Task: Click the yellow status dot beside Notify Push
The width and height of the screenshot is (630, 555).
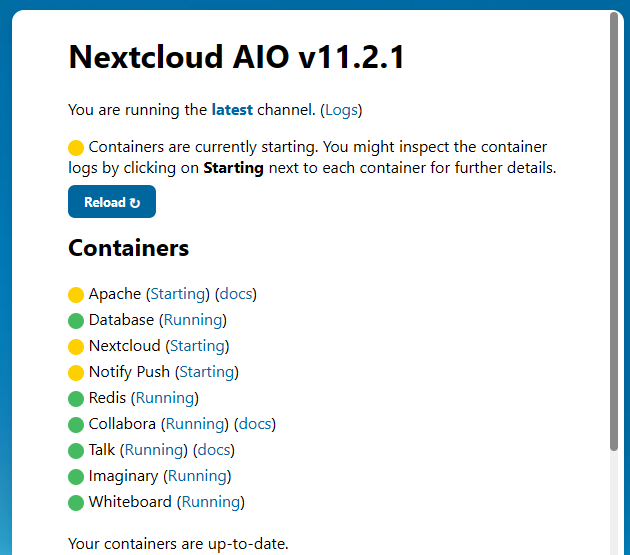Action: [76, 373]
